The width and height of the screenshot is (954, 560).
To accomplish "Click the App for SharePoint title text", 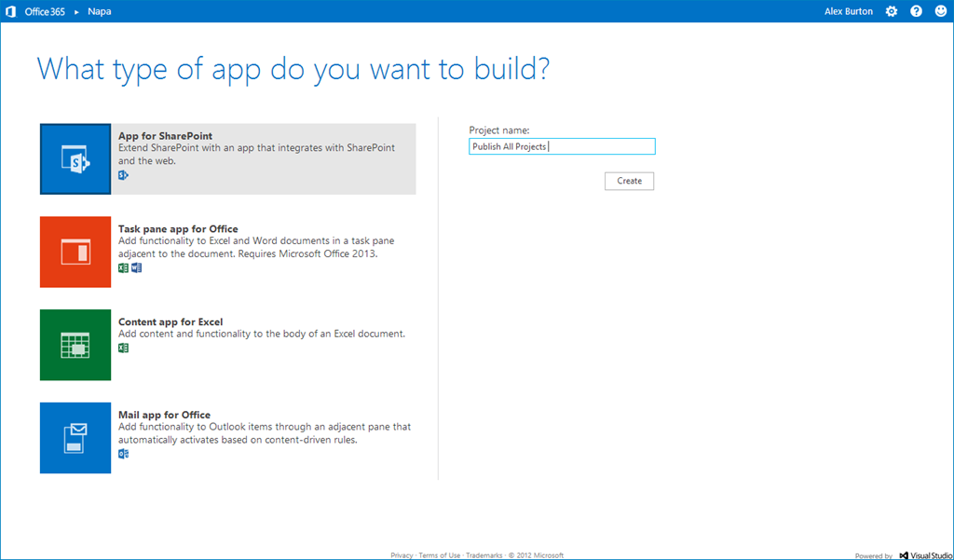I will tap(166, 136).
